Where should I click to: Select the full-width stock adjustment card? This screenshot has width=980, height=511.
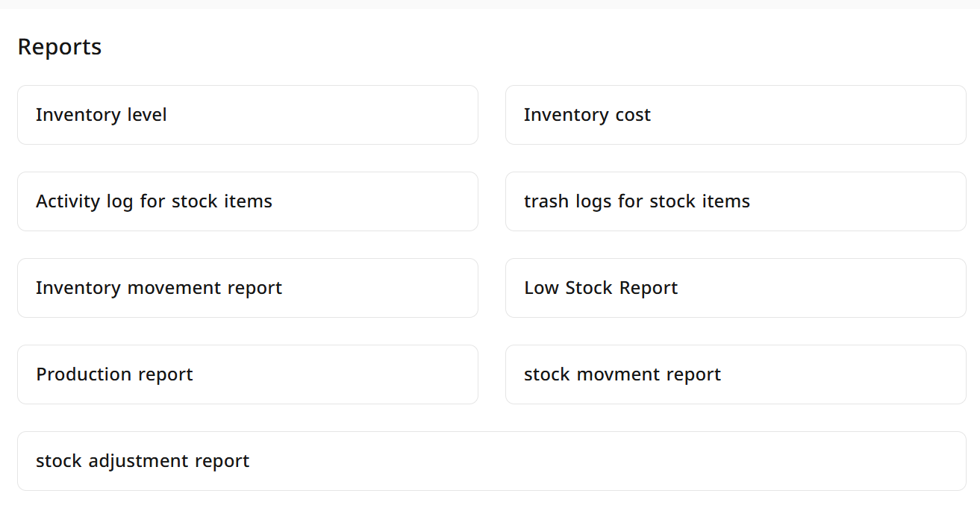492,461
